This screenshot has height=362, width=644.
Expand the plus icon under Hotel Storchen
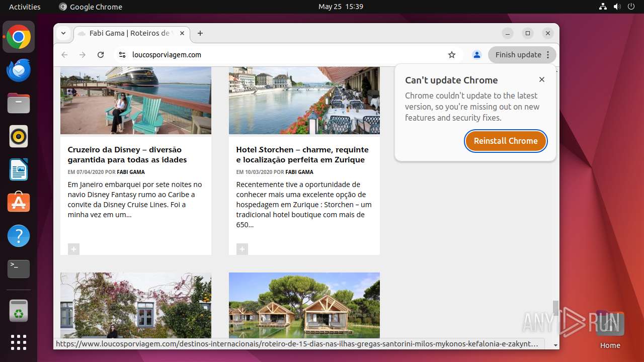click(x=242, y=249)
